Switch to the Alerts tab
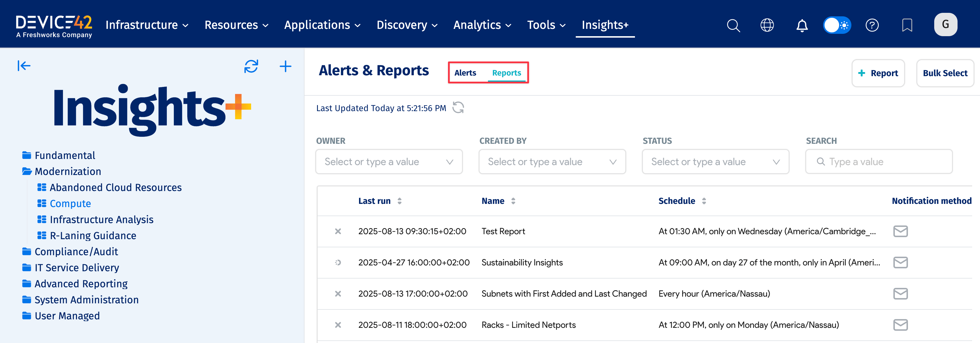980x343 pixels. click(465, 73)
